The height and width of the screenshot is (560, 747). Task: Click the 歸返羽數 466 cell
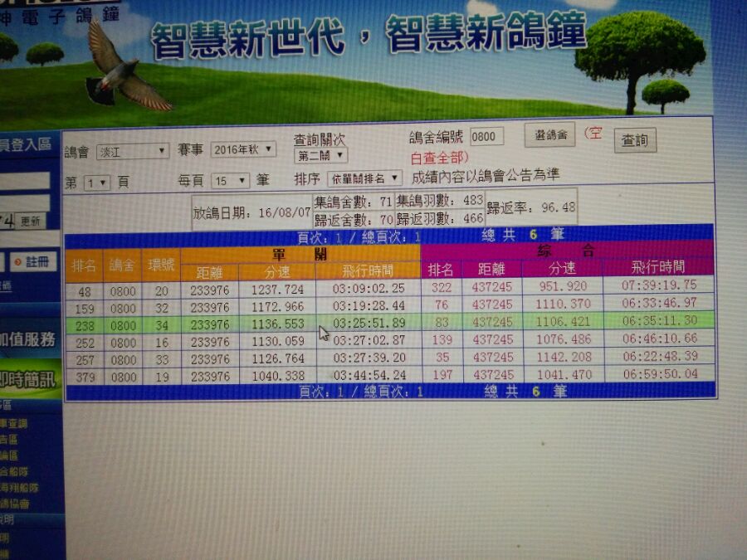[440, 218]
